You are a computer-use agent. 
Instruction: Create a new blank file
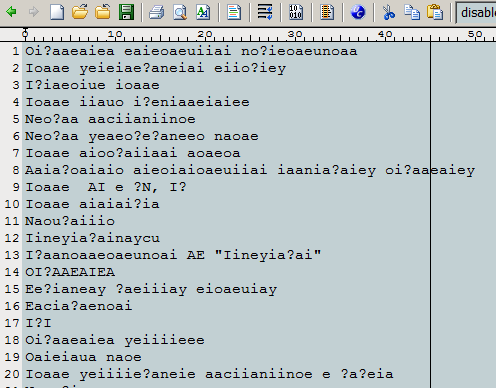(x=57, y=12)
